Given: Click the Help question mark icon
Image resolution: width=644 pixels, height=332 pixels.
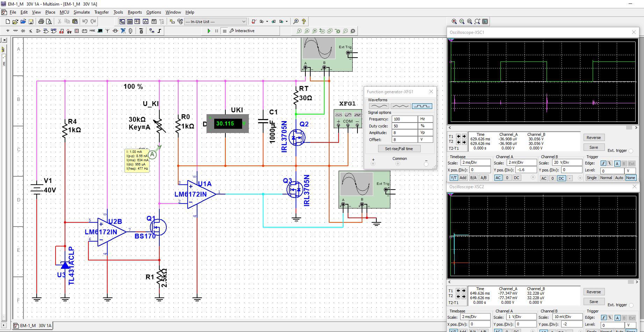Looking at the screenshot, I should (304, 22).
